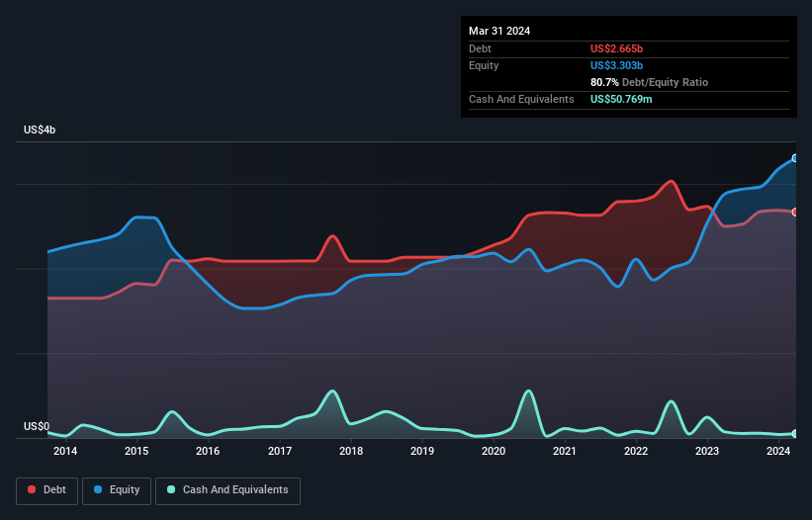
Task: Toggle the Cash And Equivalents legend button
Action: coord(227,490)
